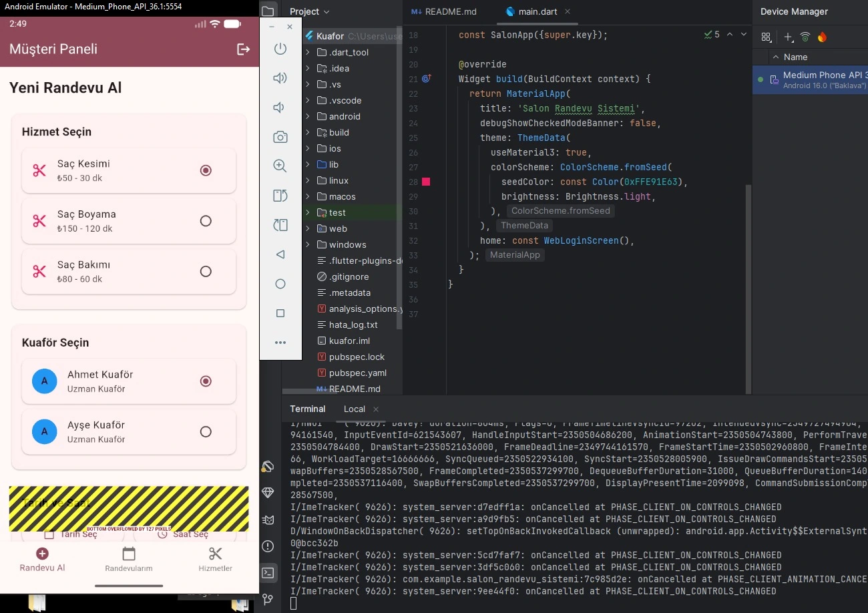Viewport: 868px width, 613px height.
Task: Take an emulator screenshot with camera icon
Action: pyautogui.click(x=280, y=137)
